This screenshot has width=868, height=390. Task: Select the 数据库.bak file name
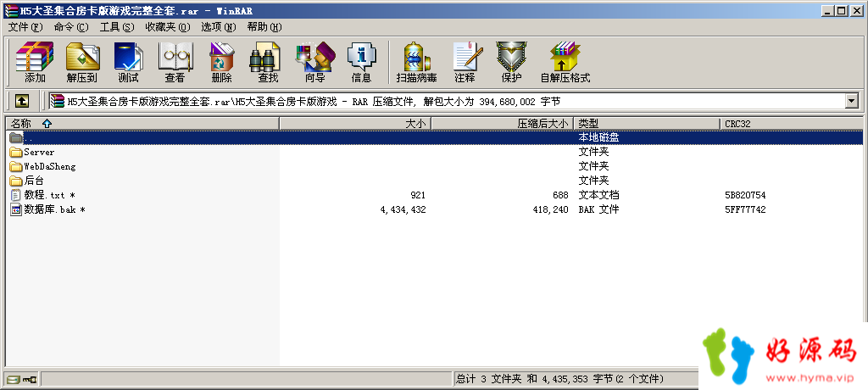click(x=54, y=209)
